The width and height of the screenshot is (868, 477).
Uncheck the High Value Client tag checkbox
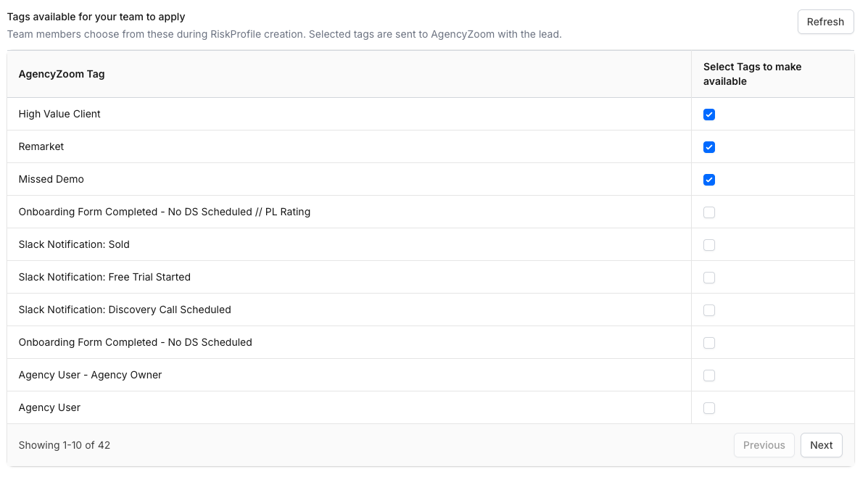tap(708, 115)
